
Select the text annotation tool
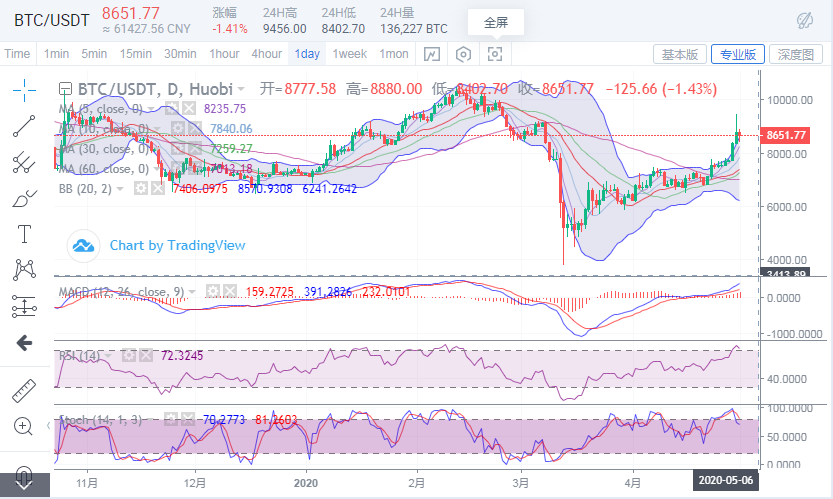click(24, 234)
